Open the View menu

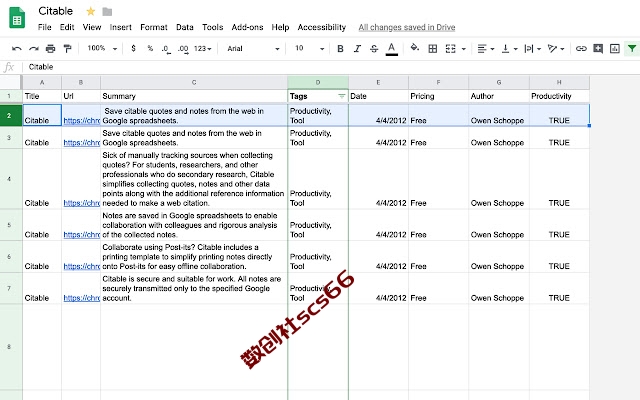click(92, 27)
